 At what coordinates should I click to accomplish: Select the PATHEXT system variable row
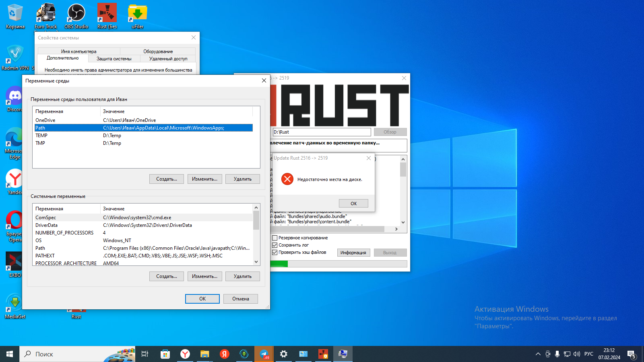pos(144,256)
